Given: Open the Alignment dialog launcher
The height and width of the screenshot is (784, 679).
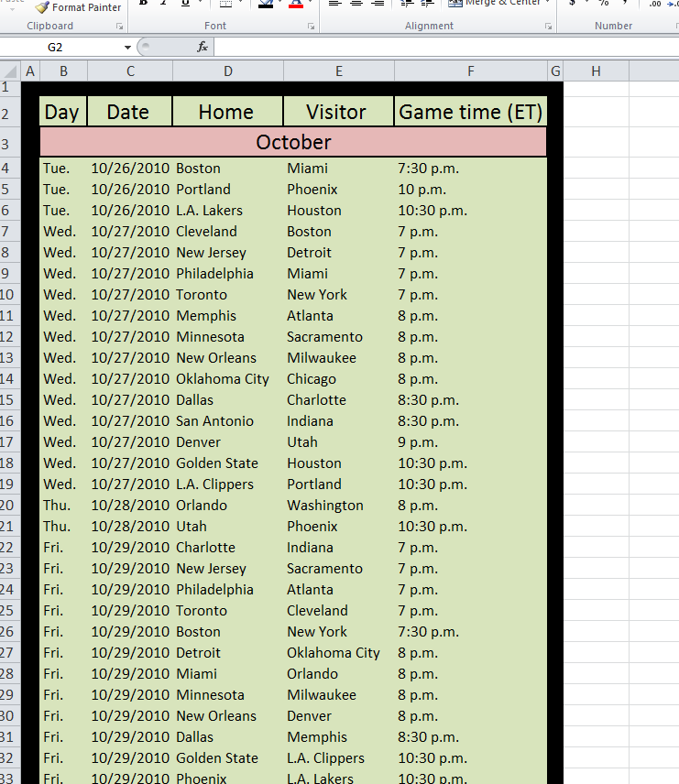Looking at the screenshot, I should (x=548, y=26).
